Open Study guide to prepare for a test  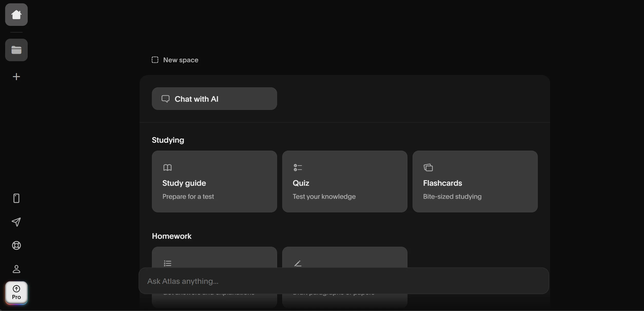[214, 181]
